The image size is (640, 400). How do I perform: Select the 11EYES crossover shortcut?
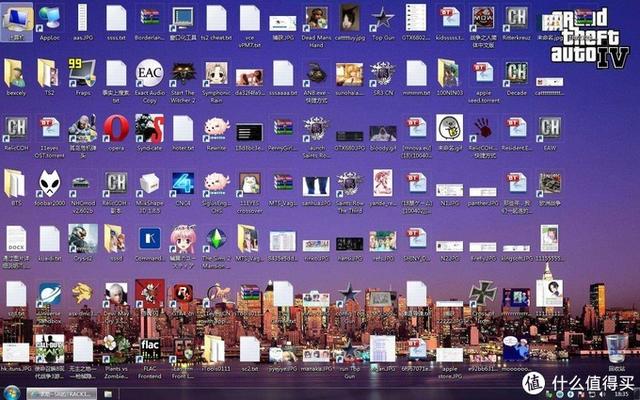249,183
